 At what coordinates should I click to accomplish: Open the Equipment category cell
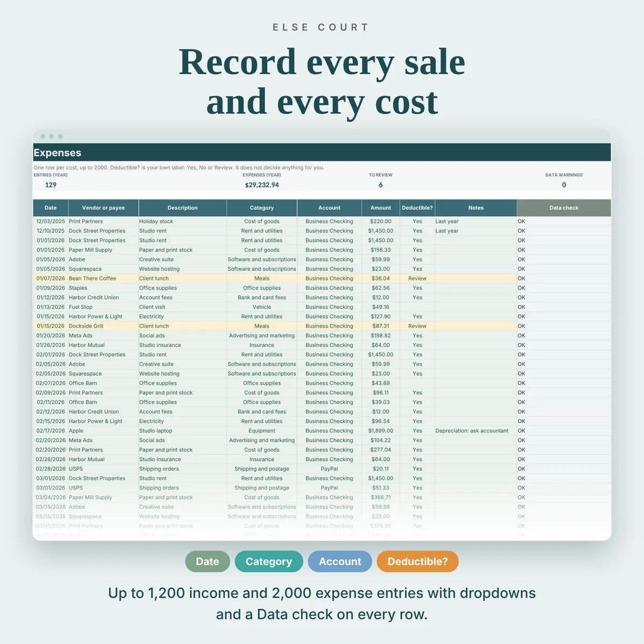262,430
